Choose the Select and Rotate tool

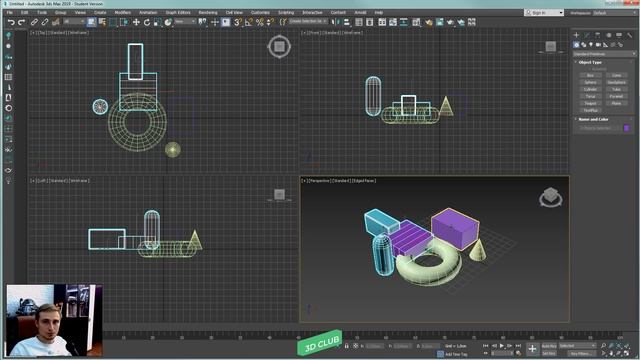(x=147, y=22)
